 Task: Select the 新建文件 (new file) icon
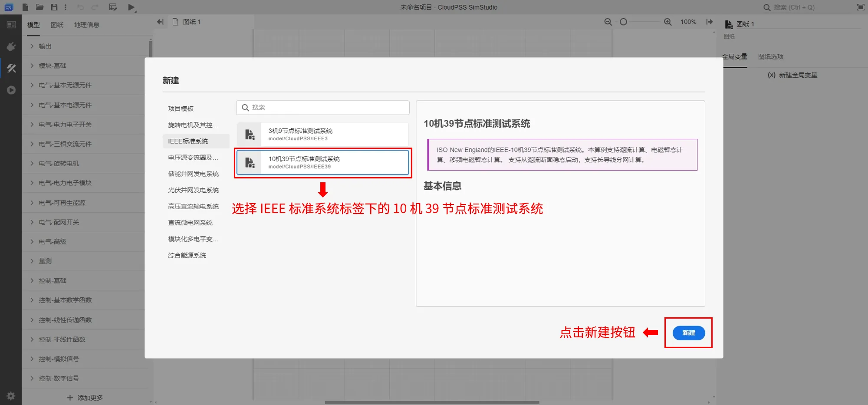pyautogui.click(x=25, y=7)
